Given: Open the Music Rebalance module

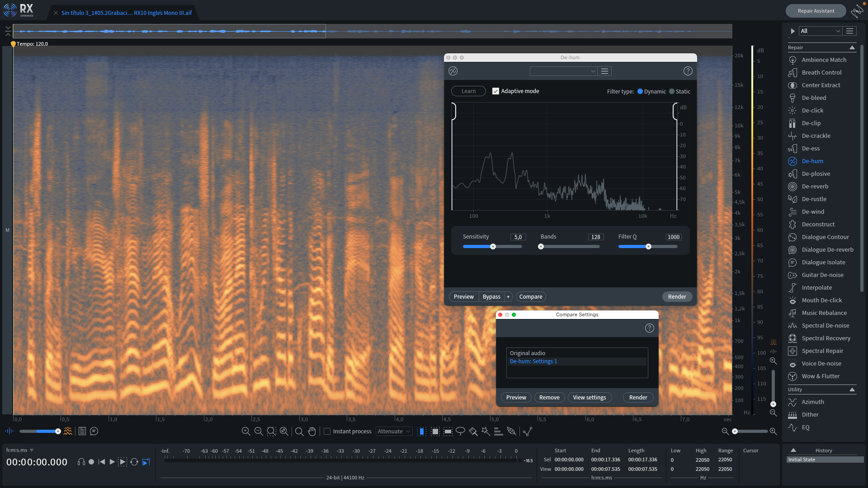Looking at the screenshot, I should [x=823, y=313].
